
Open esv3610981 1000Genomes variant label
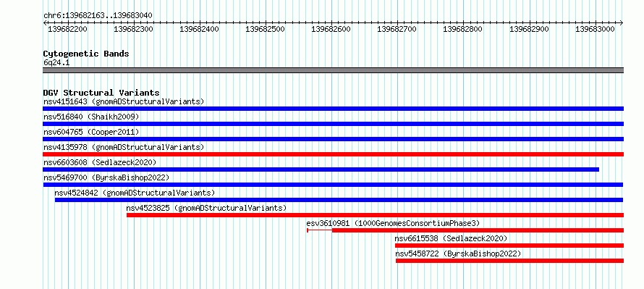coord(393,223)
